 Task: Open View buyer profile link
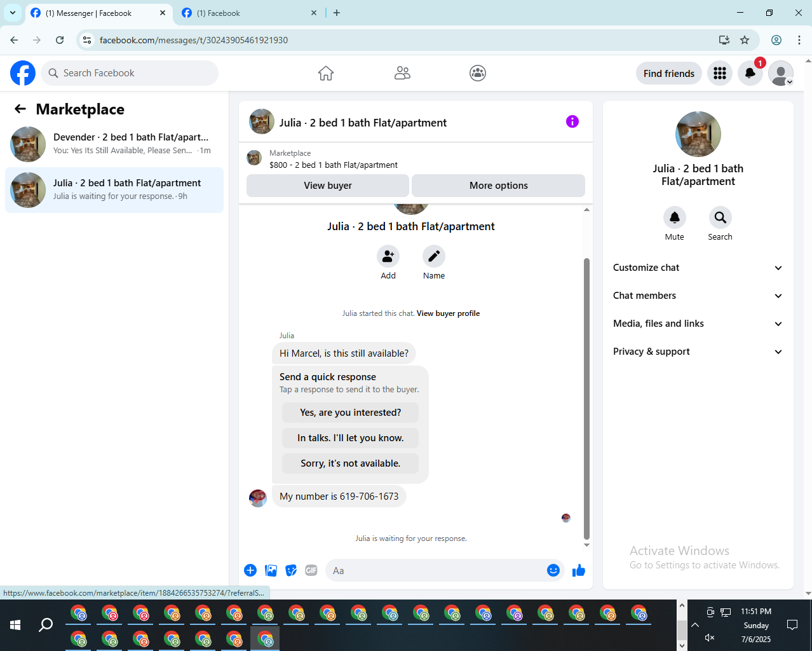[x=448, y=313]
